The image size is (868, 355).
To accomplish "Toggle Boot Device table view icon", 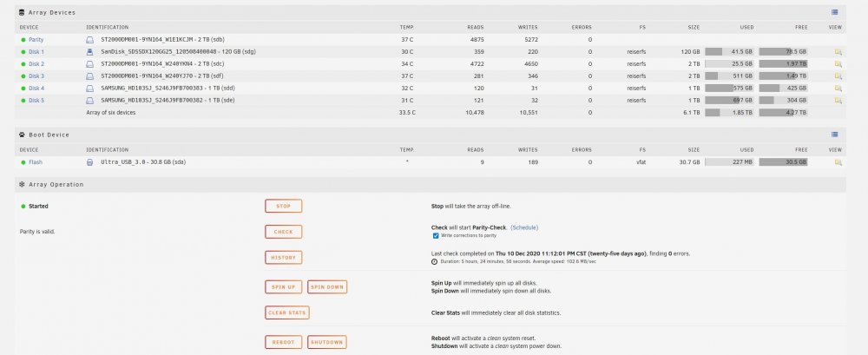I will tap(835, 135).
